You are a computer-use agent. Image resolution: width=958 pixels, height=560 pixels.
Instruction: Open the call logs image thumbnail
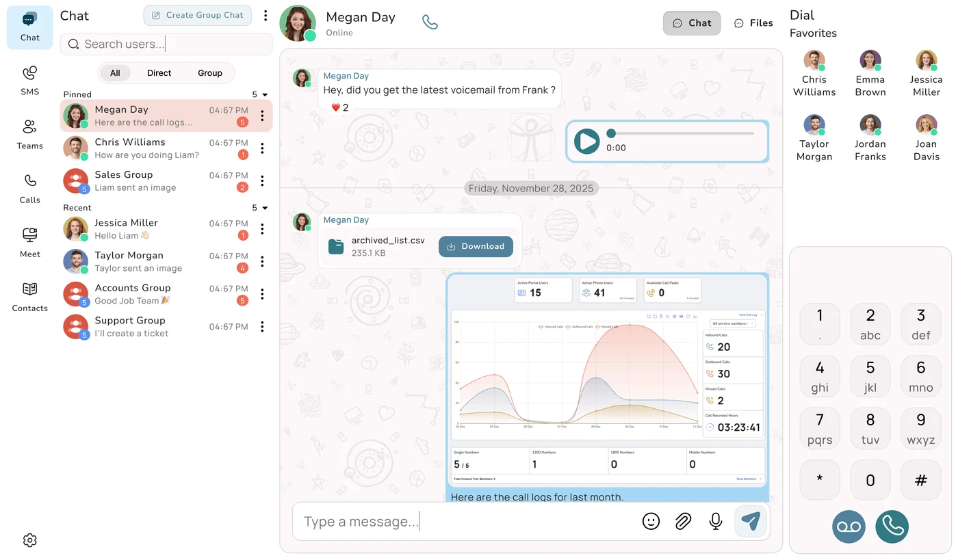click(607, 380)
